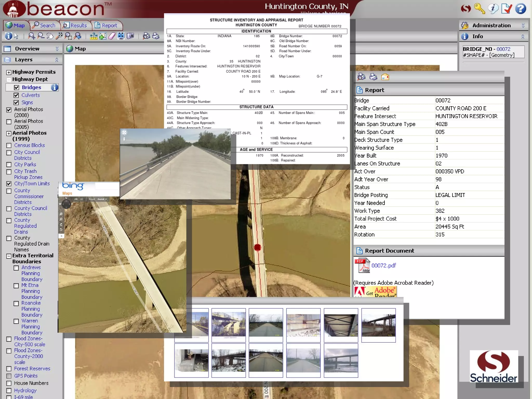Collapse the Extra Territorial Boundaries group
Screen dimensions: 532x399
(9, 256)
